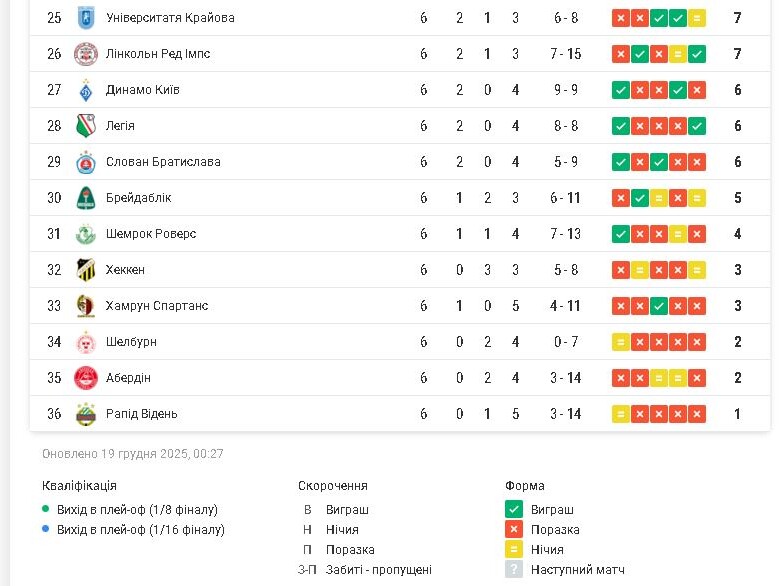Click the red Поразка legend icon

(514, 530)
